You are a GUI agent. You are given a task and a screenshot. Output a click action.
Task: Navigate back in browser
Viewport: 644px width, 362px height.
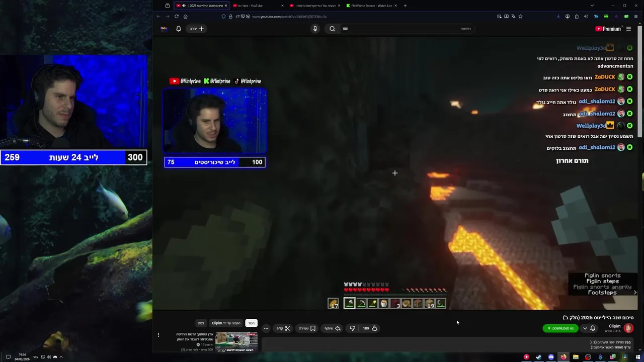(158, 16)
